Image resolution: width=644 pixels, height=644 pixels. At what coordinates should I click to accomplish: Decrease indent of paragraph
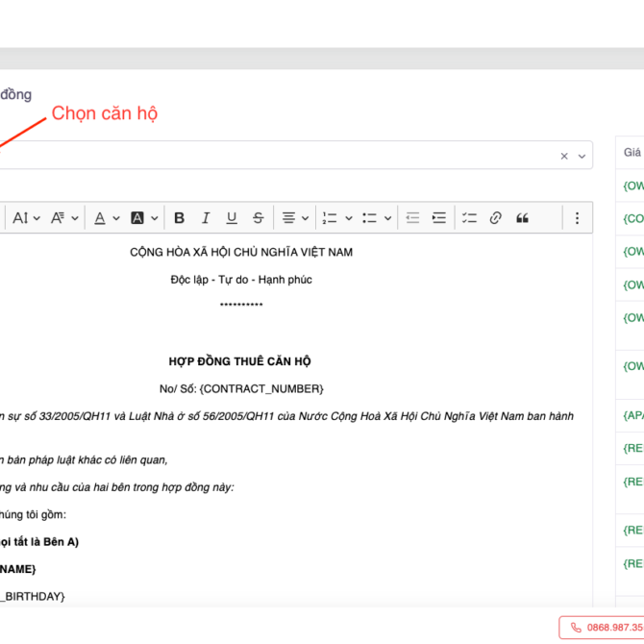[412, 218]
